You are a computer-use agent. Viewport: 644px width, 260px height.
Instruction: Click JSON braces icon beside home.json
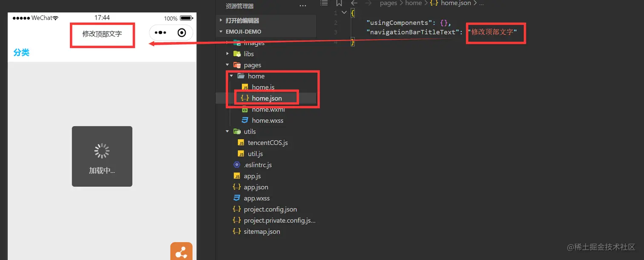pos(245,98)
